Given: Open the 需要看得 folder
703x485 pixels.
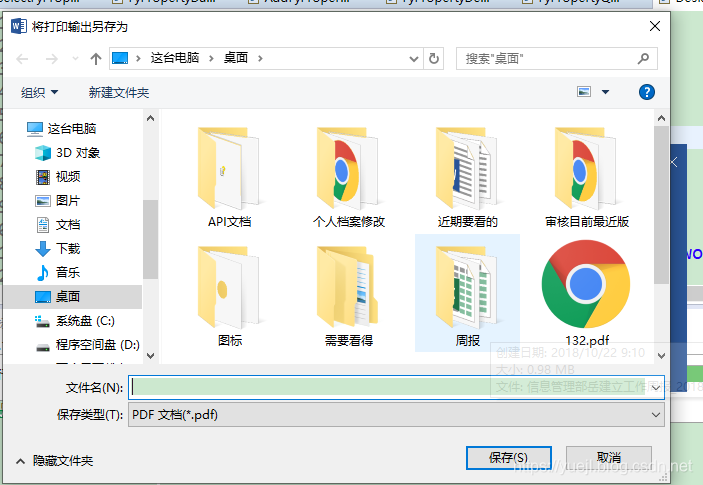Looking at the screenshot, I should tap(348, 296).
